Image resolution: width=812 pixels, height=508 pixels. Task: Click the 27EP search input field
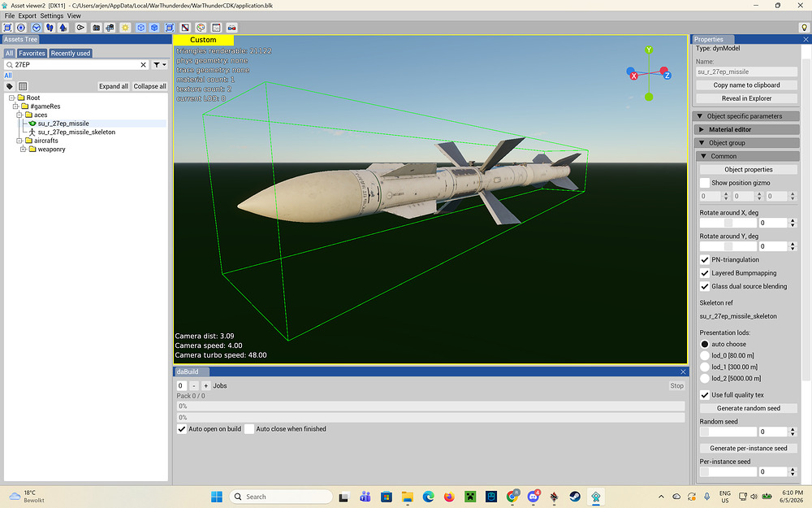click(76, 65)
